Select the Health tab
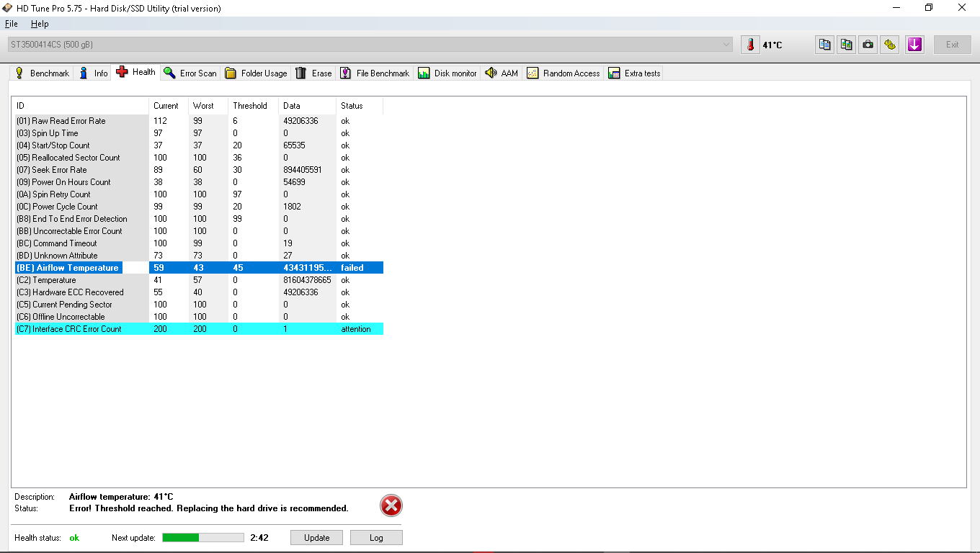The height and width of the screenshot is (553, 980). click(x=135, y=72)
